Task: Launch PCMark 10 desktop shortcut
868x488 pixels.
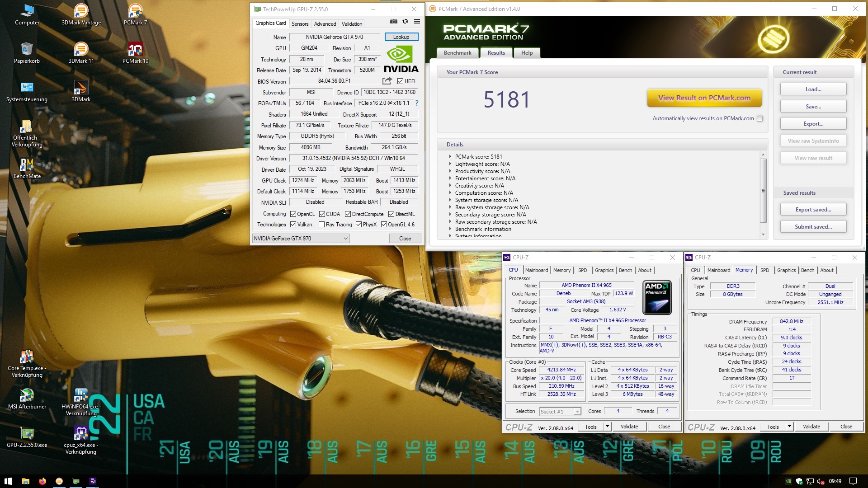Action: tap(135, 53)
